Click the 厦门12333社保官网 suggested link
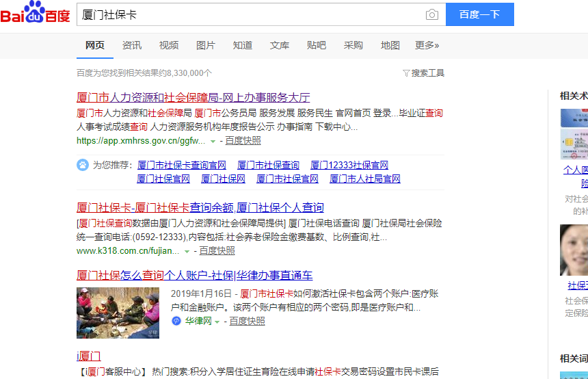The height and width of the screenshot is (379, 588). 349,165
